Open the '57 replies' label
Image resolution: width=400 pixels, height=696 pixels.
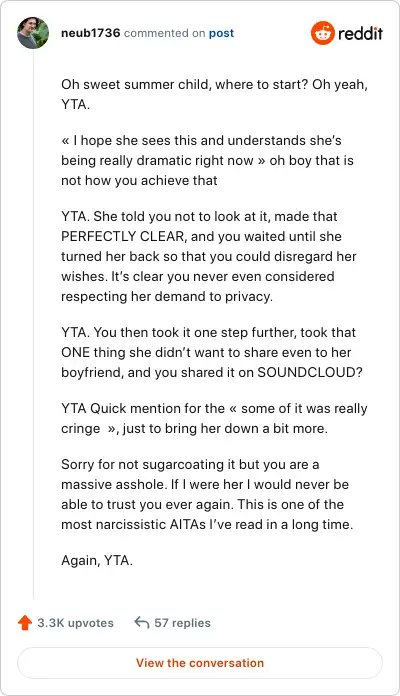pos(182,623)
